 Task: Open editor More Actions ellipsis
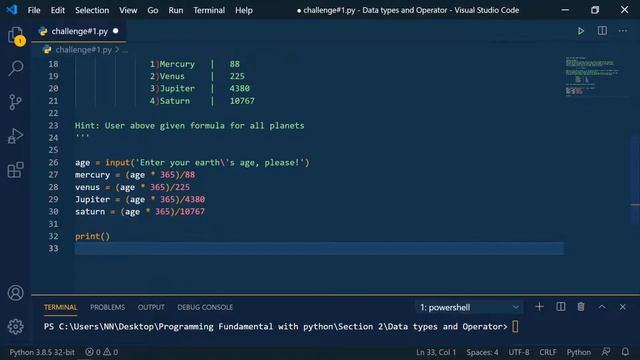[622, 31]
